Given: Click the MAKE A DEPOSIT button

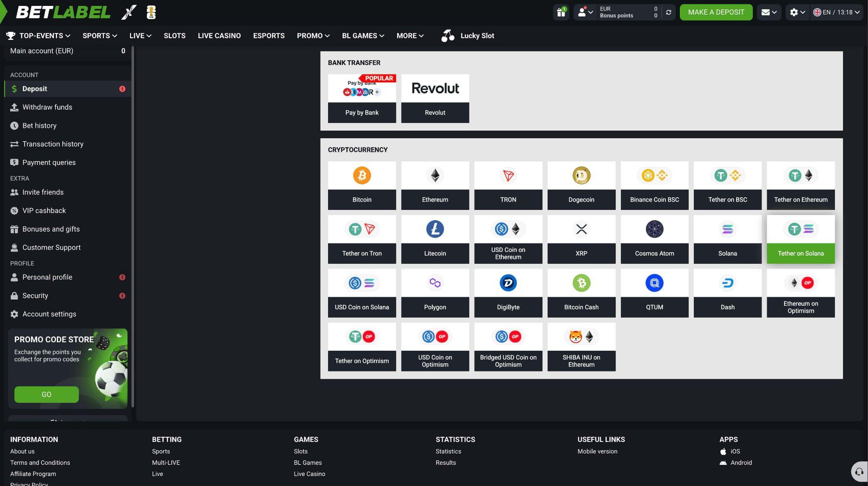Looking at the screenshot, I should (716, 12).
